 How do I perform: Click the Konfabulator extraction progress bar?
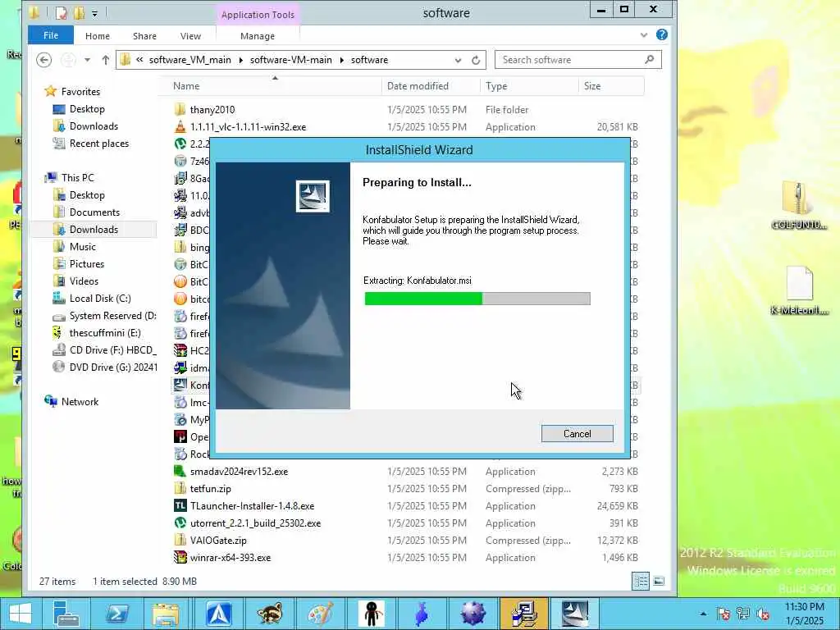[477, 299]
